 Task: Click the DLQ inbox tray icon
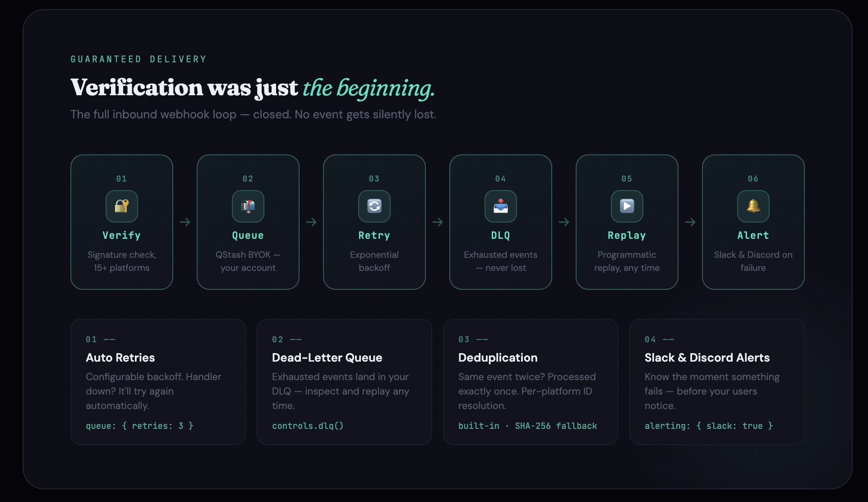tap(500, 206)
